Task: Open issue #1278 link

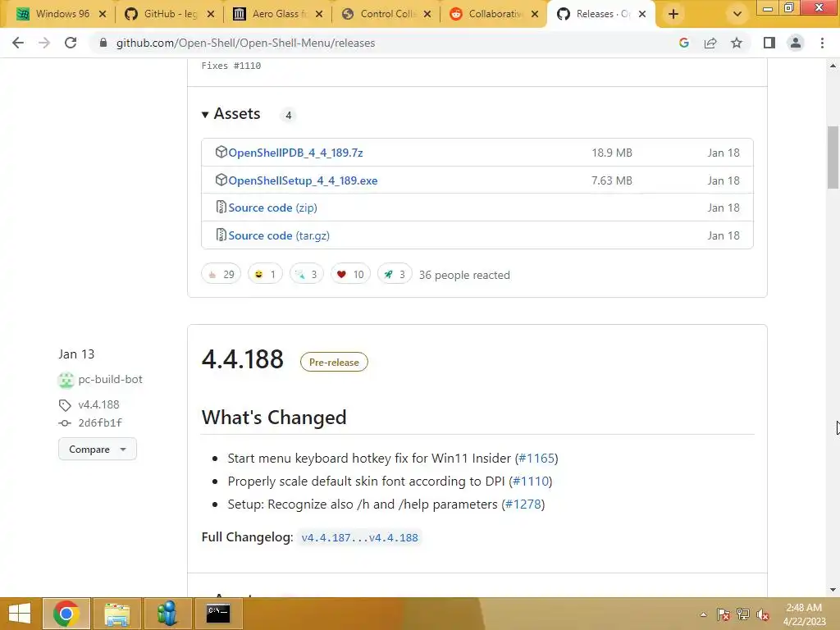Action: coord(523,504)
